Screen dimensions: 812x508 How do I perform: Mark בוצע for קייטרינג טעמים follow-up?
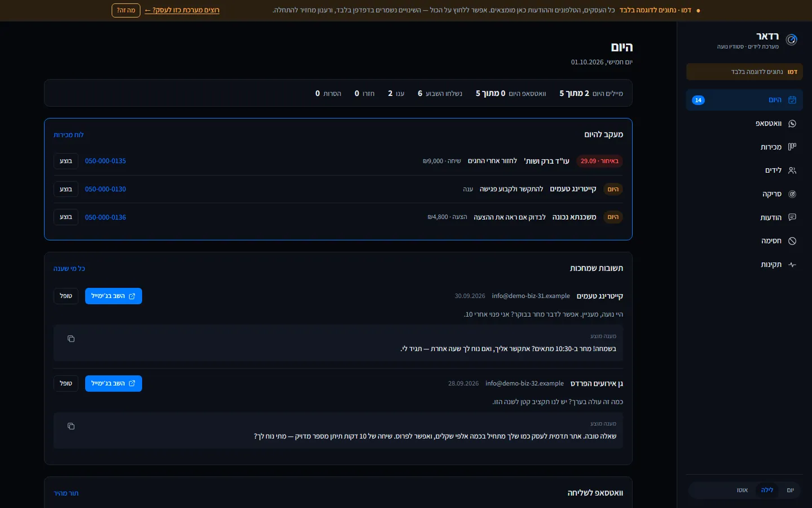click(x=66, y=189)
